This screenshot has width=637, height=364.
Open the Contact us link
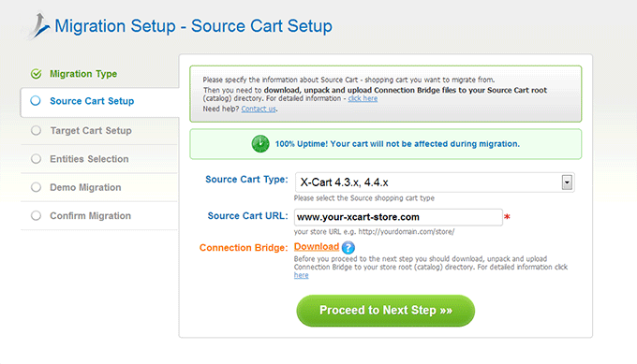point(259,109)
